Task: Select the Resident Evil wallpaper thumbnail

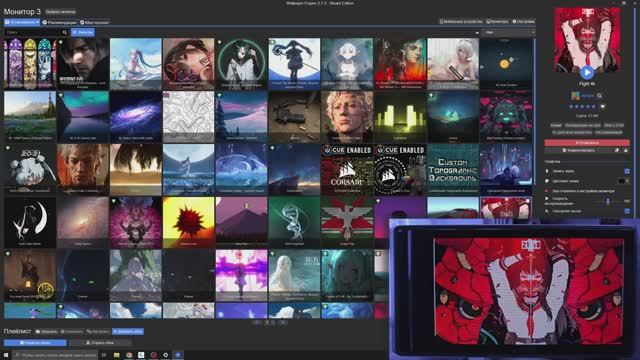Action: coord(83,64)
